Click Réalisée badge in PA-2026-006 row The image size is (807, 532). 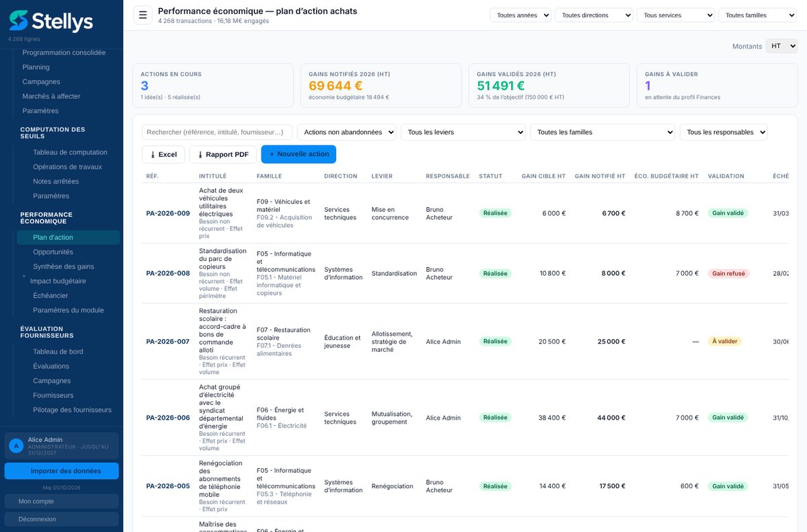click(x=495, y=418)
